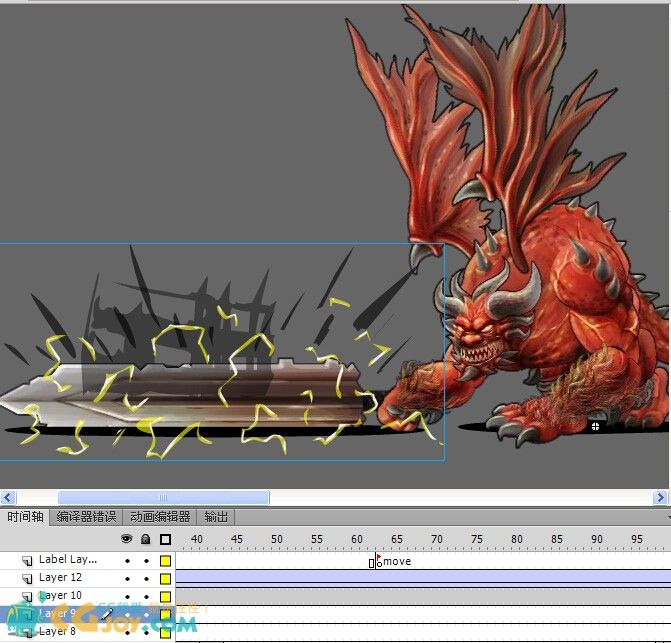671x643 pixels.
Task: Click frame number 65 on the timeline ruler
Action: pos(397,539)
